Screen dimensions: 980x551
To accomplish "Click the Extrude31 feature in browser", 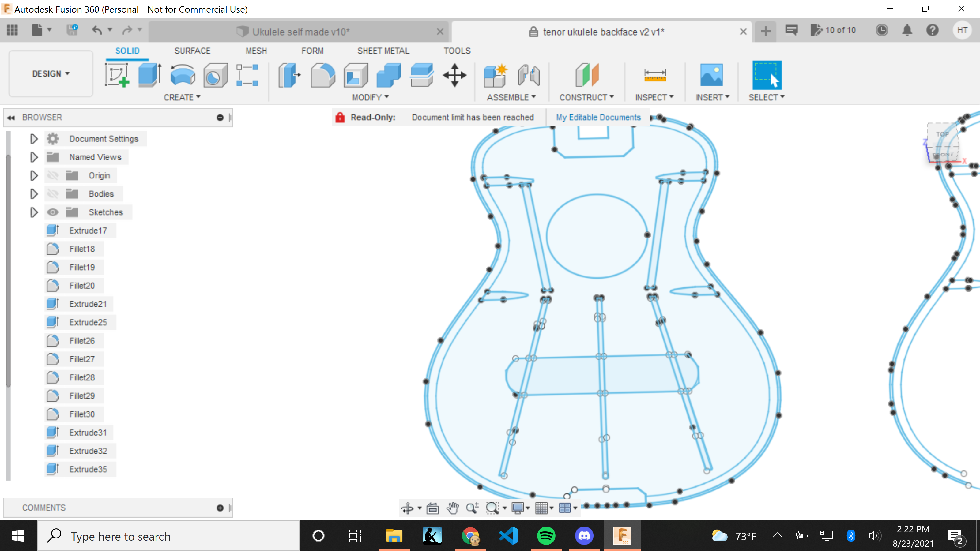I will point(89,432).
